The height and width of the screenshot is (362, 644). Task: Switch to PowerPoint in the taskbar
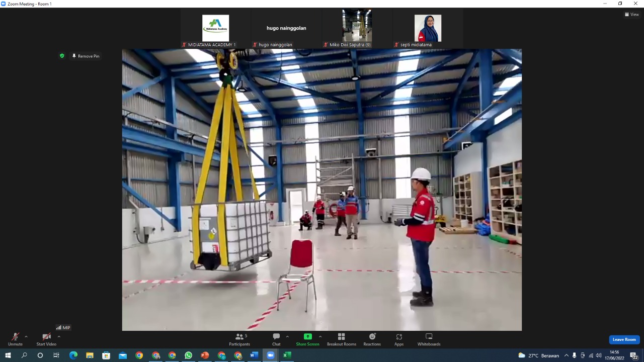[205, 355]
